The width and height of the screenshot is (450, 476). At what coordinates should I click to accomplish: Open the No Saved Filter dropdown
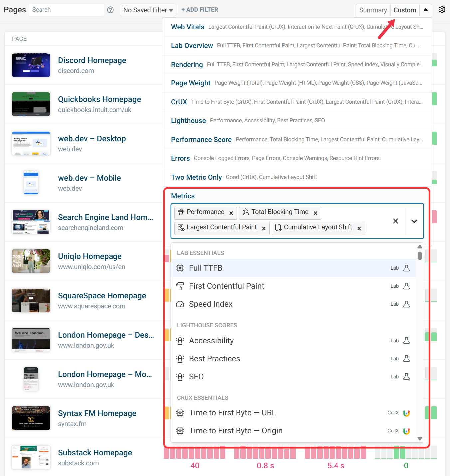(148, 10)
